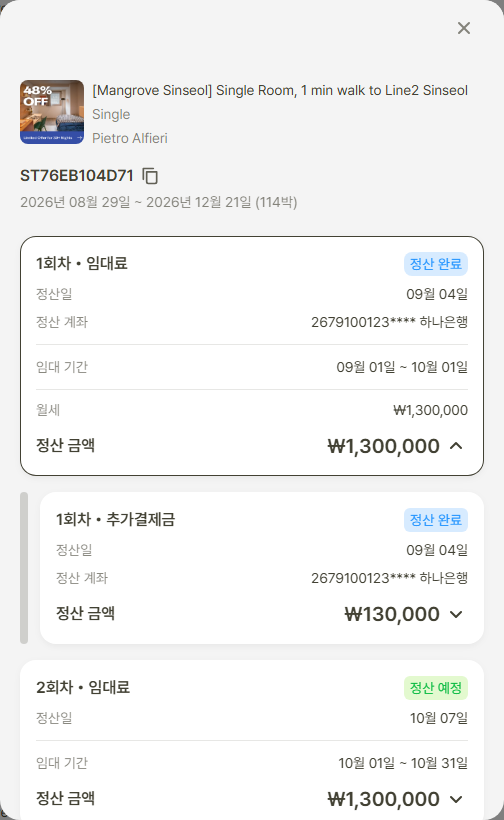Expand the 2회차 임대료 settlement amount
Image resolution: width=504 pixels, height=820 pixels.
pos(456,799)
